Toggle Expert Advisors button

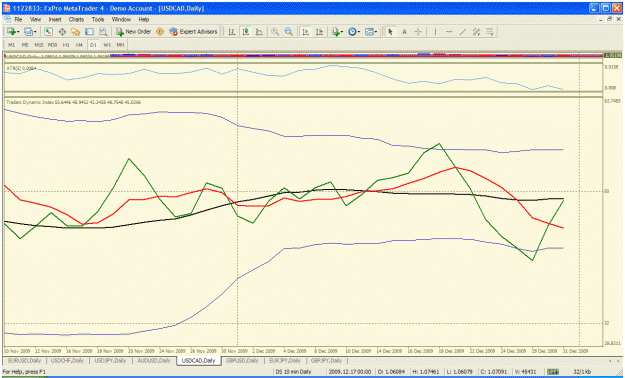pos(193,32)
